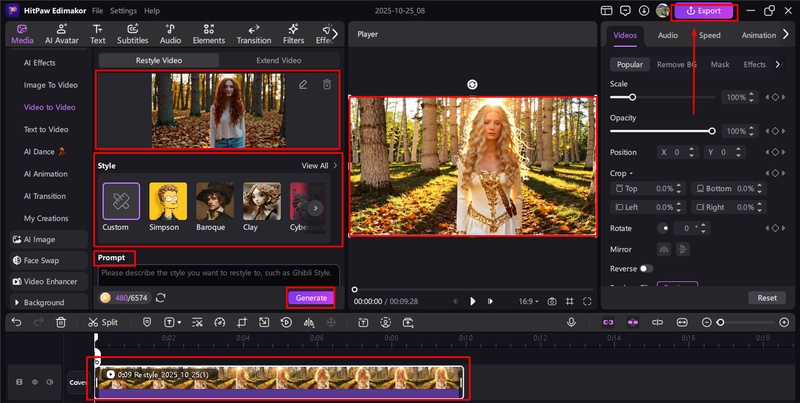The height and width of the screenshot is (403, 800).
Task: Delete the uploaded source video with trash icon
Action: click(327, 85)
